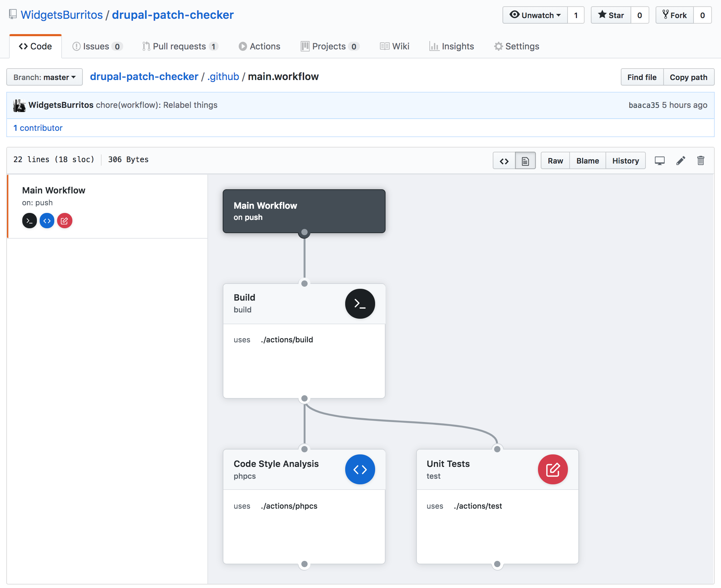Screen dimensions: 721x588
Task: Click the Unwatch dropdown arrow
Action: 556,15
